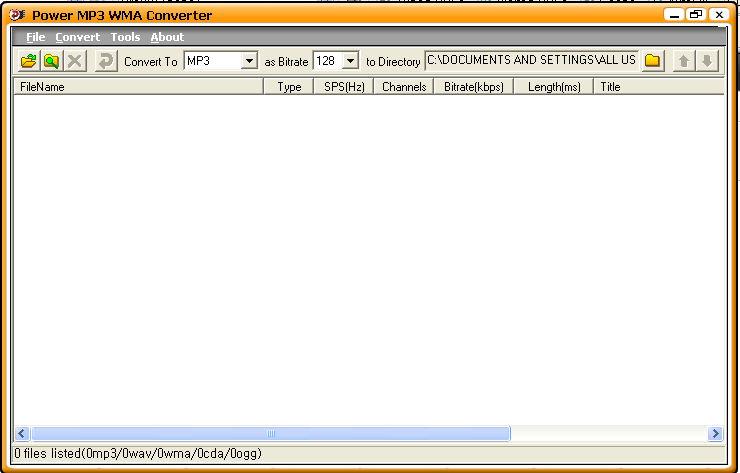Image resolution: width=740 pixels, height=473 pixels.
Task: Open the Convert To MP3 format dropdown
Action: tap(249, 61)
